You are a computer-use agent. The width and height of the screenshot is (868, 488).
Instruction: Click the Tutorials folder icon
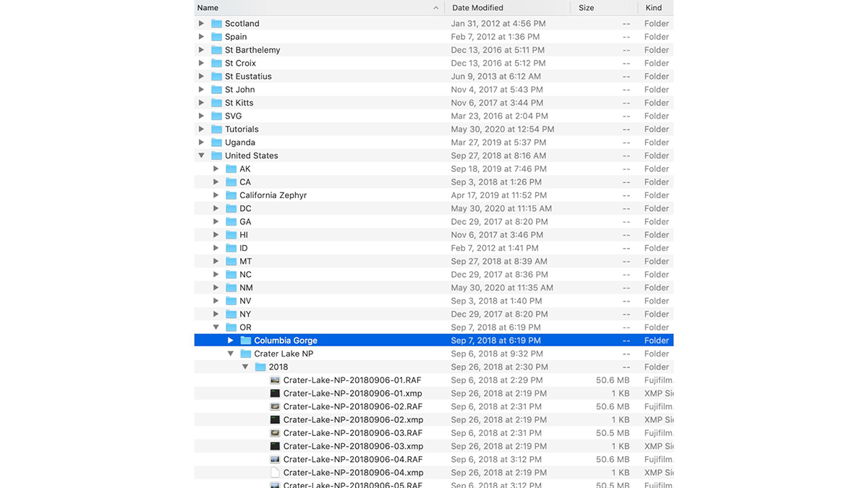click(216, 129)
